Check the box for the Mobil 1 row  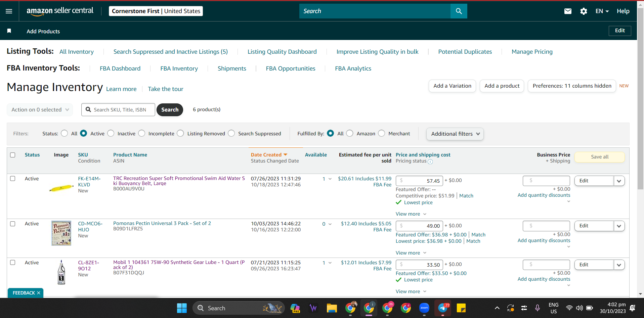point(13,263)
